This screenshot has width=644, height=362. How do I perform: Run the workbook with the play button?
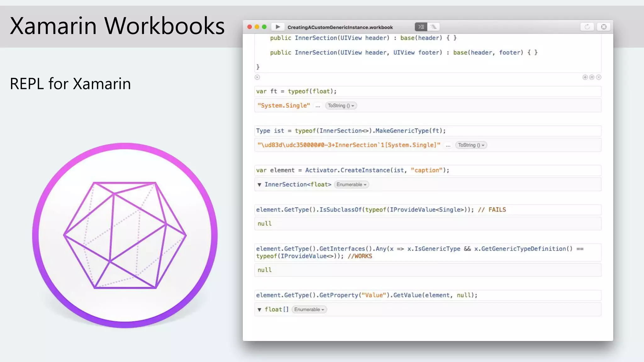[278, 27]
